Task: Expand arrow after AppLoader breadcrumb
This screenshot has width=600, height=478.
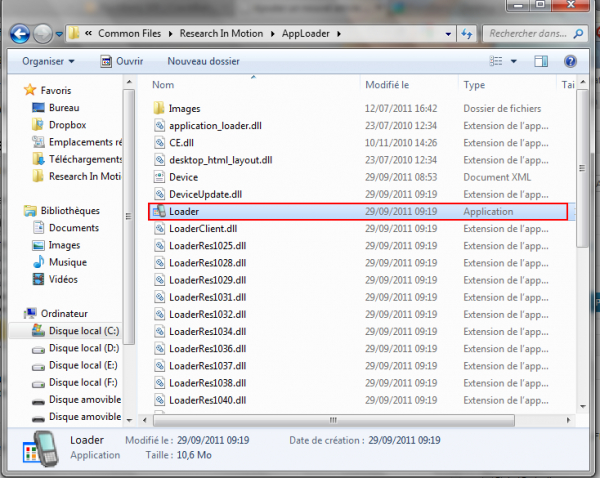Action: point(339,34)
